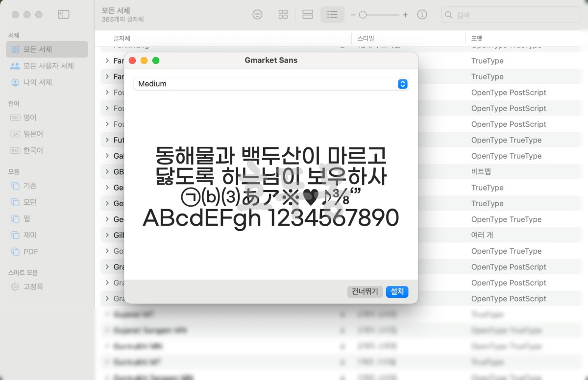Expand the font row starting with Gal
The height and width of the screenshot is (380, 588).
pos(107,156)
